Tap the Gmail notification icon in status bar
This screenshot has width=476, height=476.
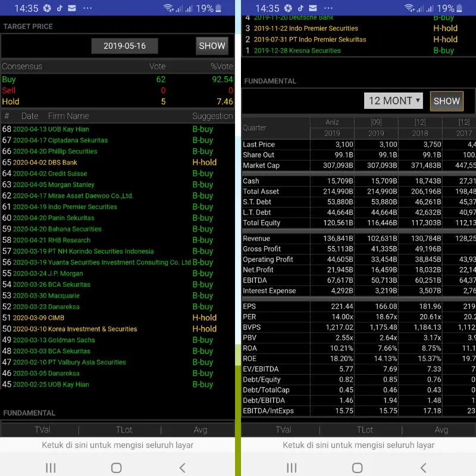coord(71,8)
